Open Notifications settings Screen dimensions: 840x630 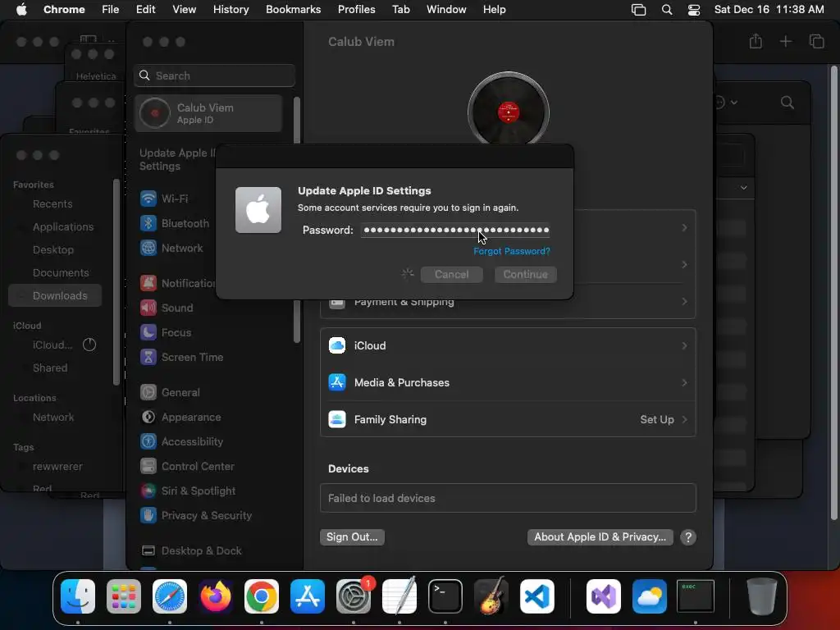[177, 283]
